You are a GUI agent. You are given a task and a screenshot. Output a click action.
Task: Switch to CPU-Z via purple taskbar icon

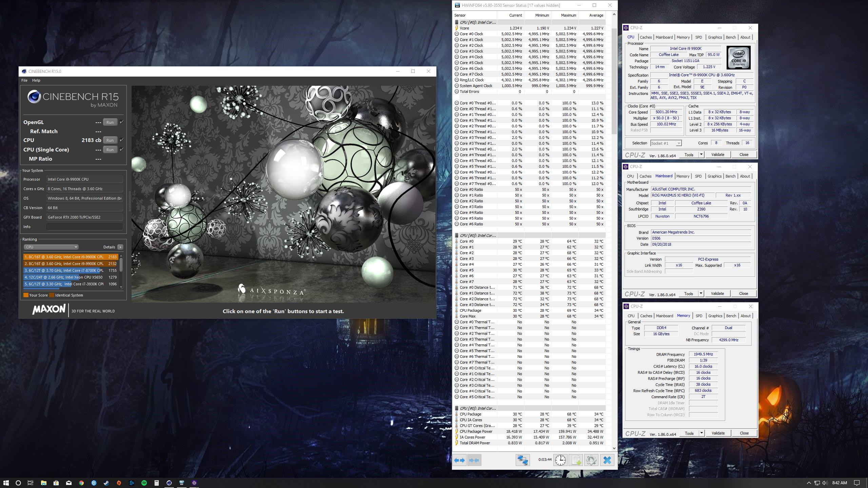194,483
